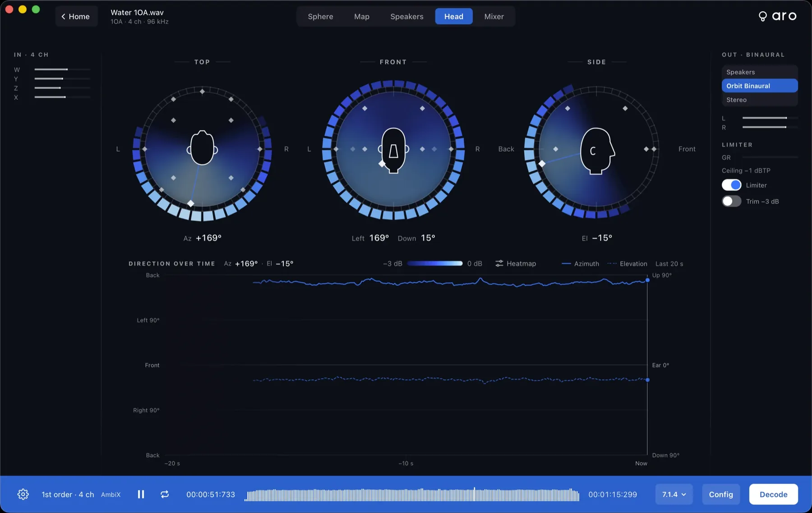Open the Last 20 s time range selector

669,264
